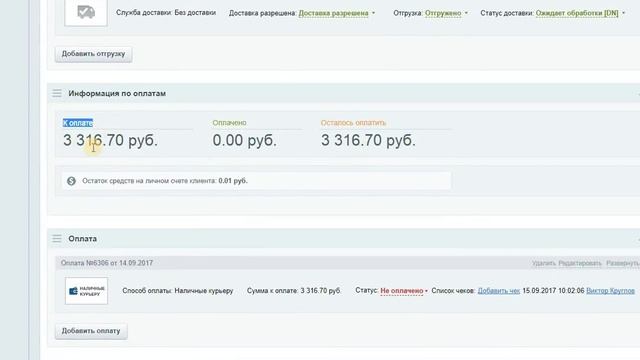Click the 'Оплата' section header
Image resolution: width=640 pixels, height=360 pixels.
pos(82,239)
